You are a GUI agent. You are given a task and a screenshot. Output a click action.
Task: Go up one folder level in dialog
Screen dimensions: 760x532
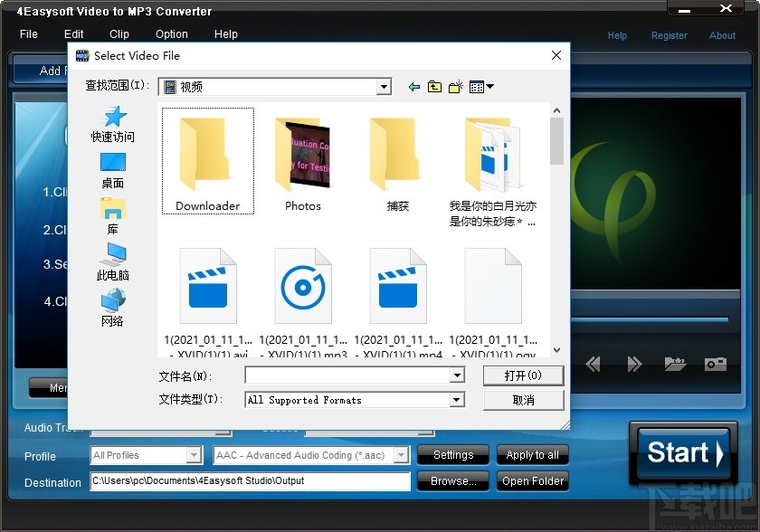pos(433,86)
